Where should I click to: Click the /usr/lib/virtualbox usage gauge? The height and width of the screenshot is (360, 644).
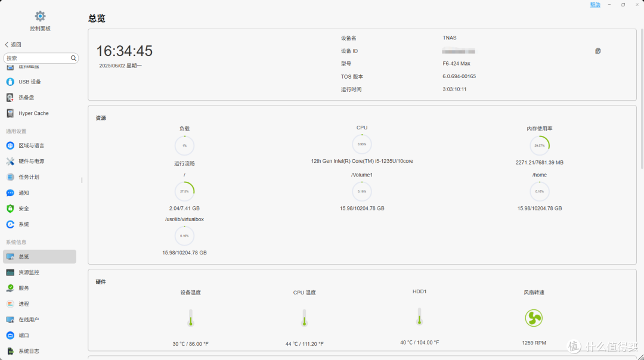click(x=184, y=235)
